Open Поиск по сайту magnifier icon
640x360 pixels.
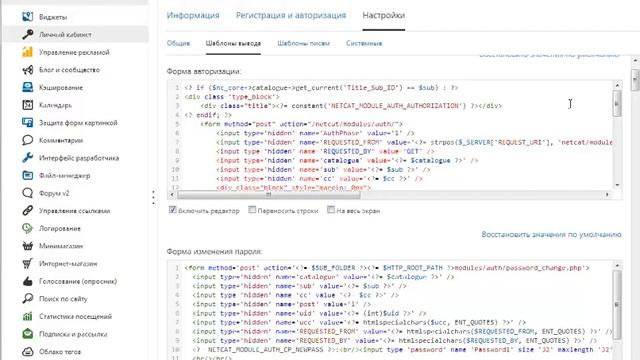[27, 298]
